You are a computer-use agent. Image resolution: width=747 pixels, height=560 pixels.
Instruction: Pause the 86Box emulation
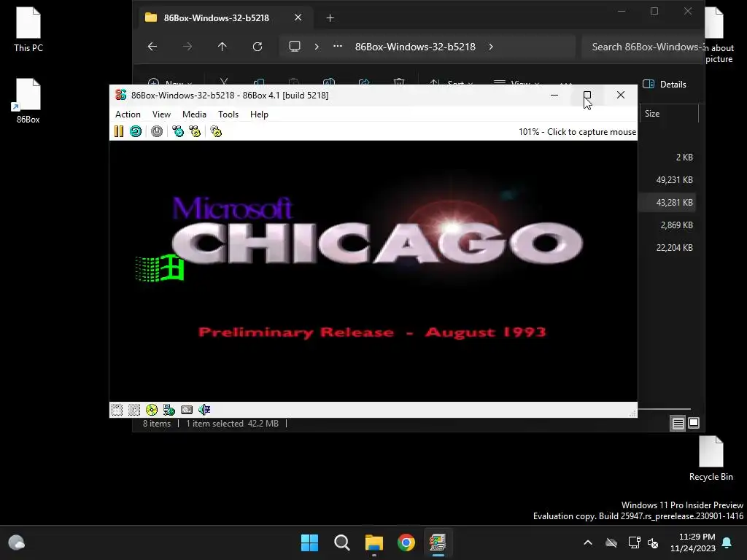point(119,131)
